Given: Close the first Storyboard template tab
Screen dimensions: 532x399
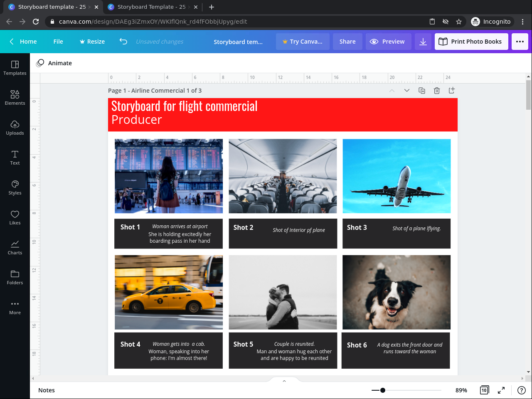Looking at the screenshot, I should pyautogui.click(x=96, y=7).
